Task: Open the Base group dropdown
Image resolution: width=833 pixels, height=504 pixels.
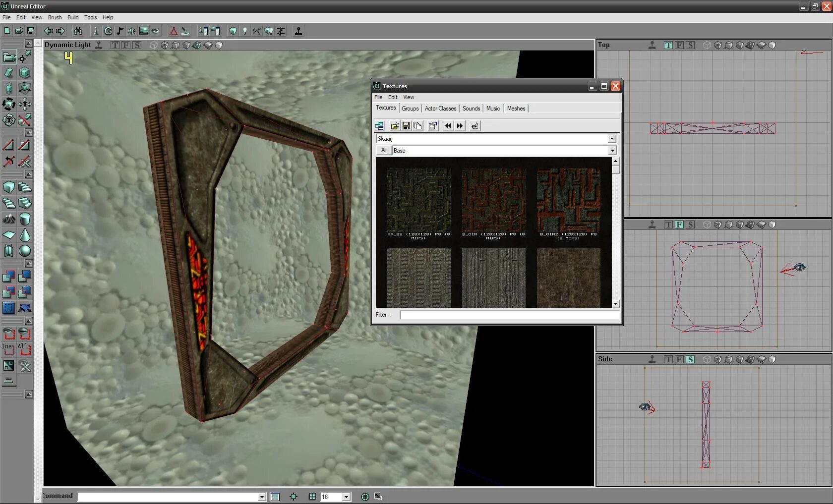Action: point(612,150)
